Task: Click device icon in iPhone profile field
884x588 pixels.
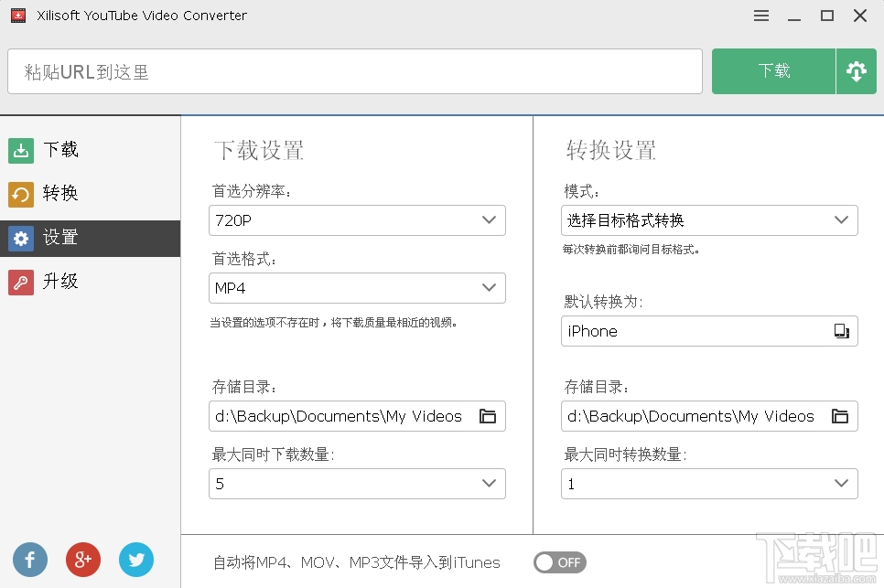Action: [x=841, y=331]
